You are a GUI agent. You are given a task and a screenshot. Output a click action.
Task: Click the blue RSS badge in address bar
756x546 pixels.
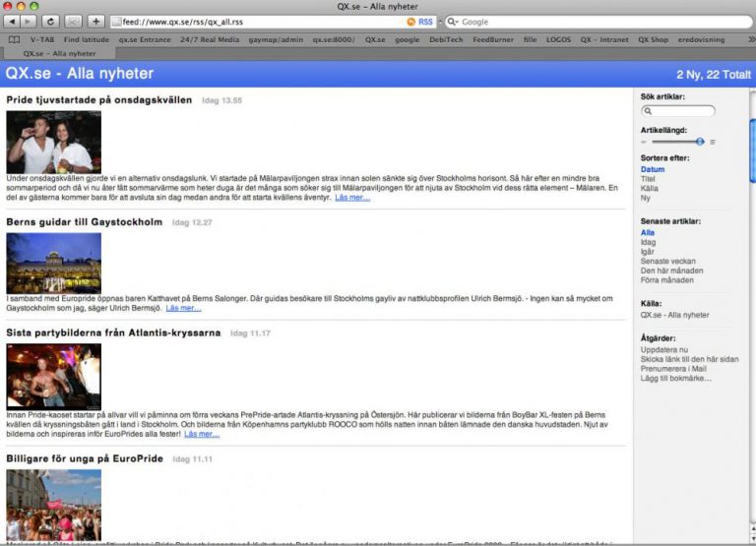(425, 21)
